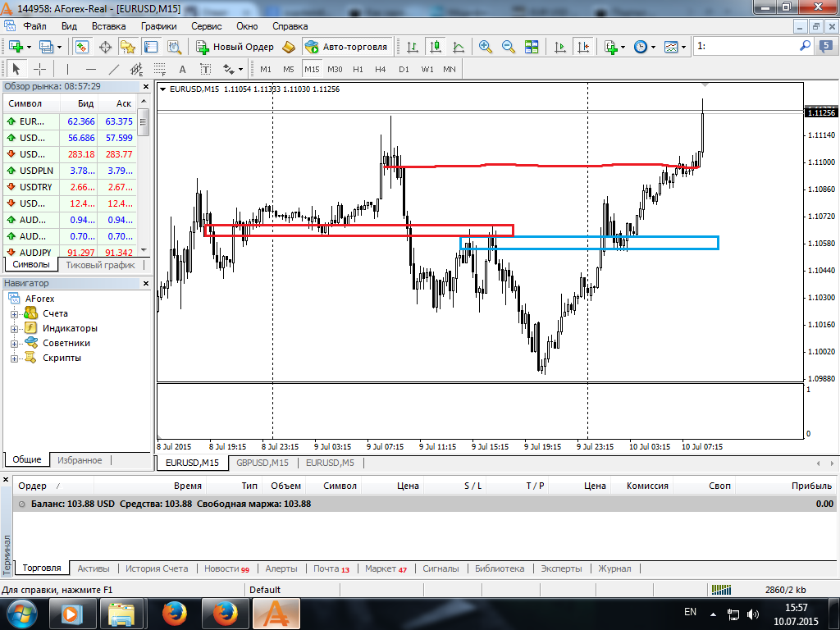This screenshot has width=840, height=630.
Task: Select the Text tool A
Action: click(x=182, y=69)
